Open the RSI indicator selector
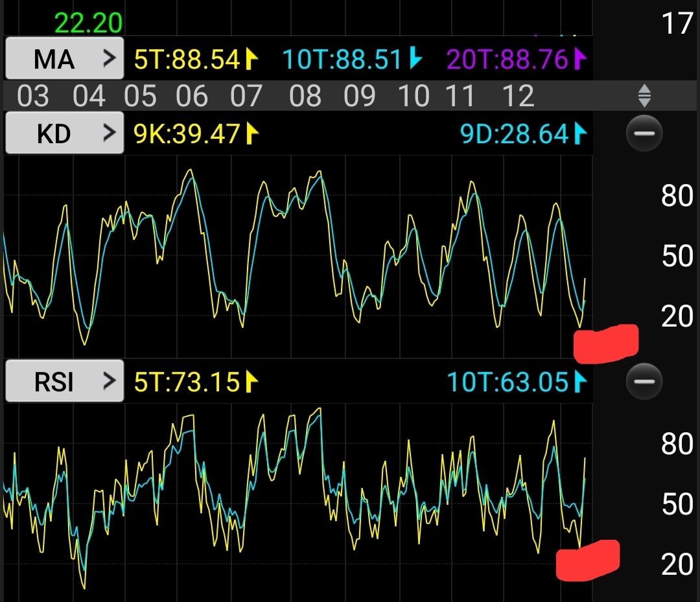The image size is (700, 602). [x=64, y=381]
